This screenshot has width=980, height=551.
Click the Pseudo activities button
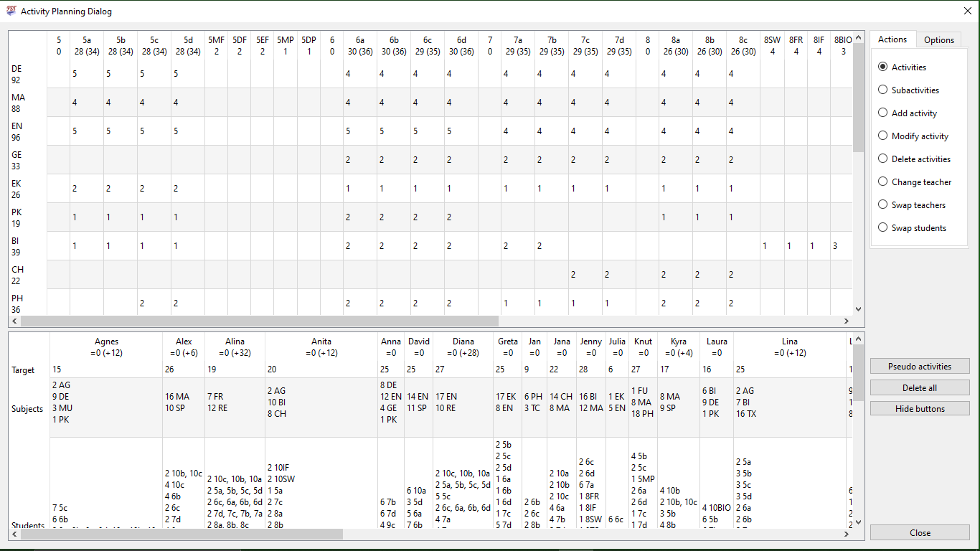920,367
